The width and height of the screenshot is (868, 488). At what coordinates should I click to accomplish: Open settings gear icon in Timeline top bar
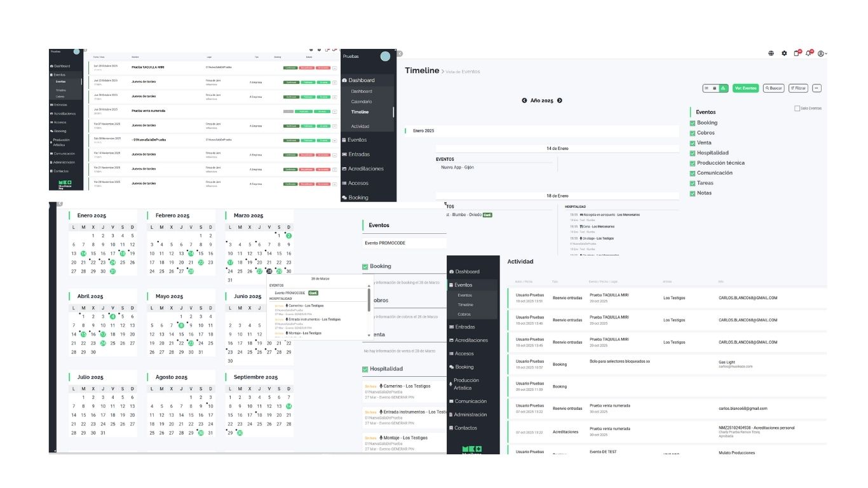coord(784,53)
